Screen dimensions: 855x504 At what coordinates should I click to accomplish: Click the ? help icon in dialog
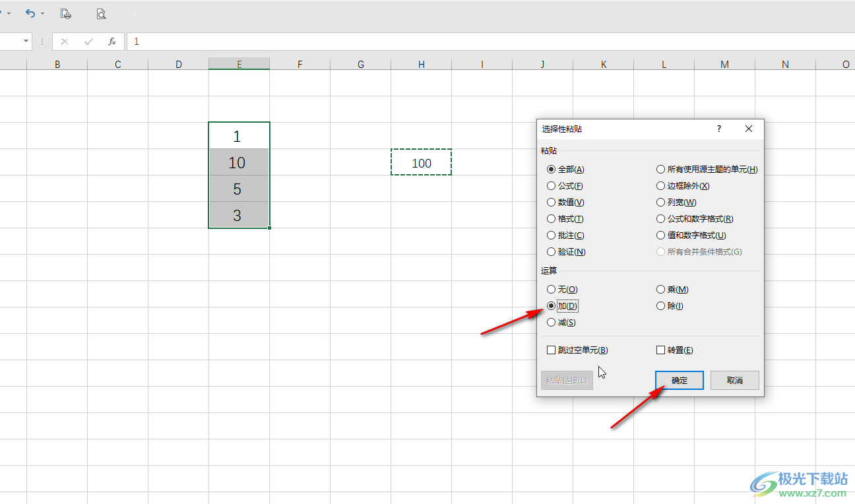coord(719,129)
